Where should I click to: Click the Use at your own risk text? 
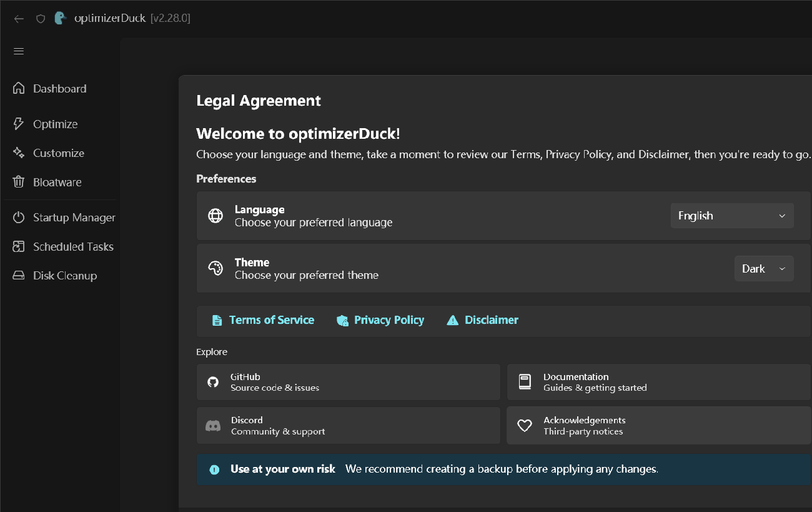coord(283,469)
